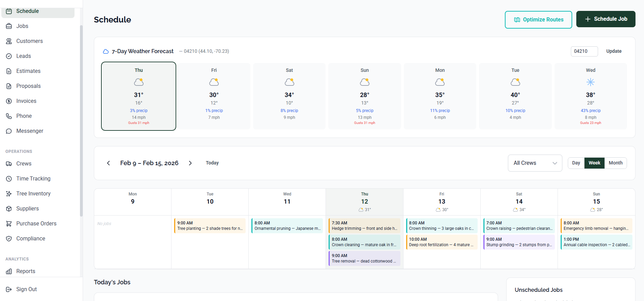Click the Unscheduled Jobs heading
This screenshot has height=301, width=644.
(x=539, y=290)
